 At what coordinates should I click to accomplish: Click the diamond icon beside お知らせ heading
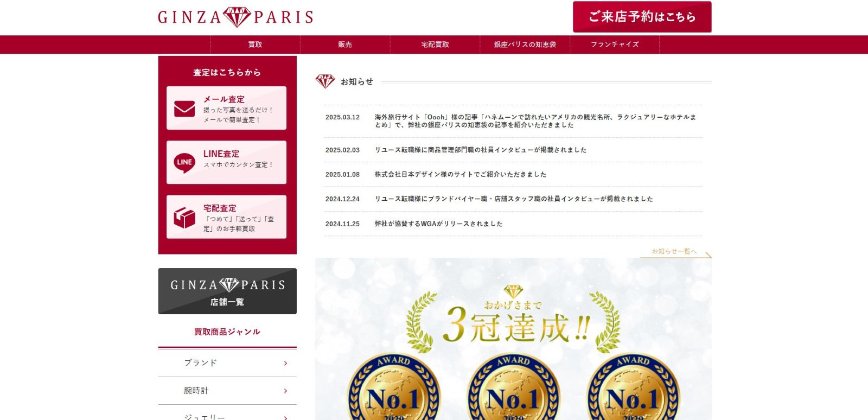(x=325, y=81)
